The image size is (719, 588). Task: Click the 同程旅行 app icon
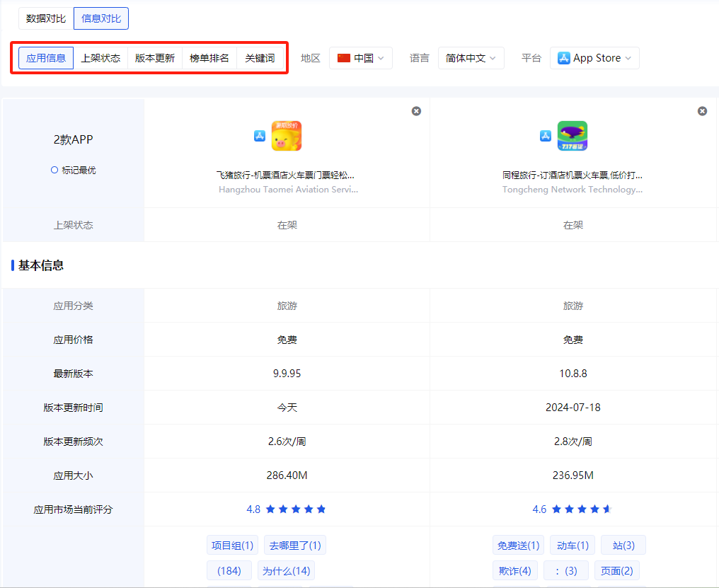click(x=573, y=136)
